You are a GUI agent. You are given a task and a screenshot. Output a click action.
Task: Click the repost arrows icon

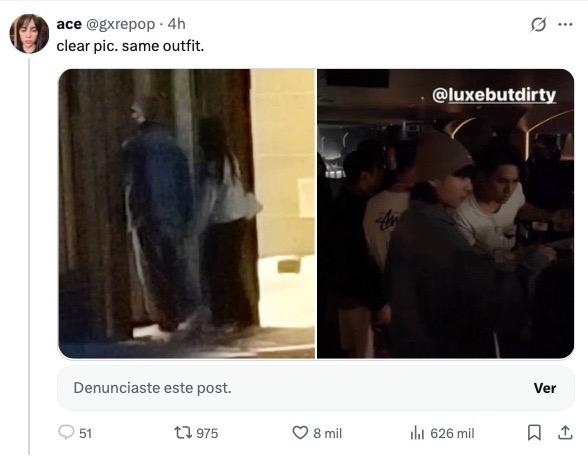click(x=182, y=433)
